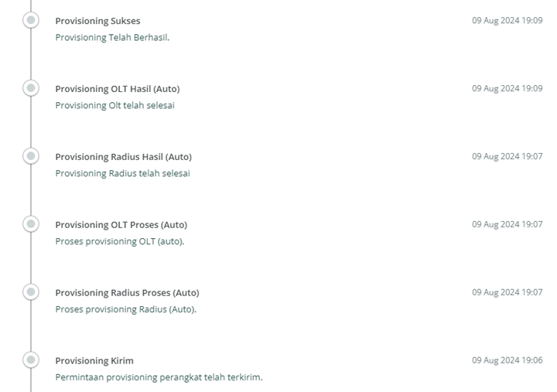Click the Provisioning Olt telah selesai text

[114, 105]
